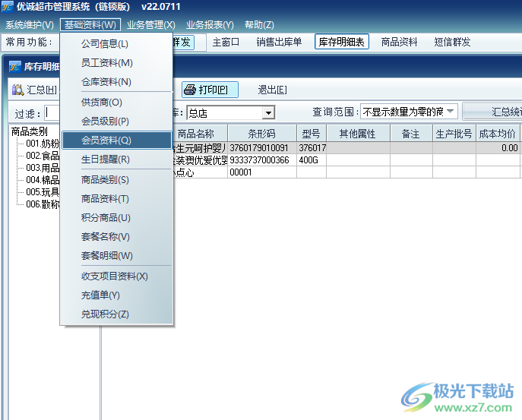Click the 型号 column header
Viewport: 522px width, 420px height.
point(312,134)
